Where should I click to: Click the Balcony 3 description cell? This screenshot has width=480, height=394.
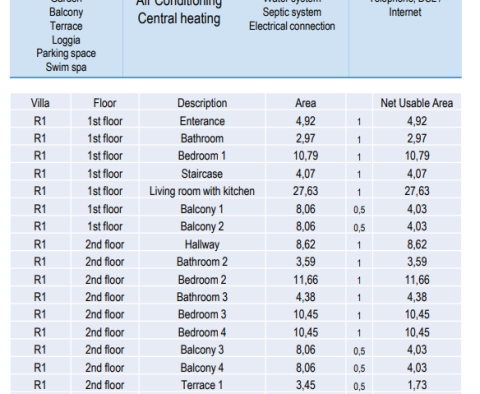pyautogui.click(x=202, y=350)
